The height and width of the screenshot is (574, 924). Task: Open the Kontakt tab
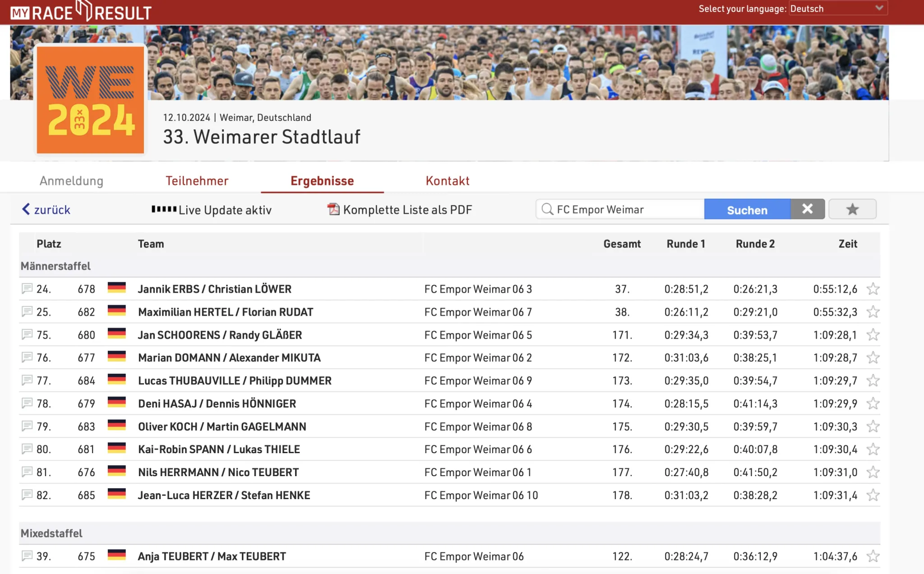tap(447, 181)
